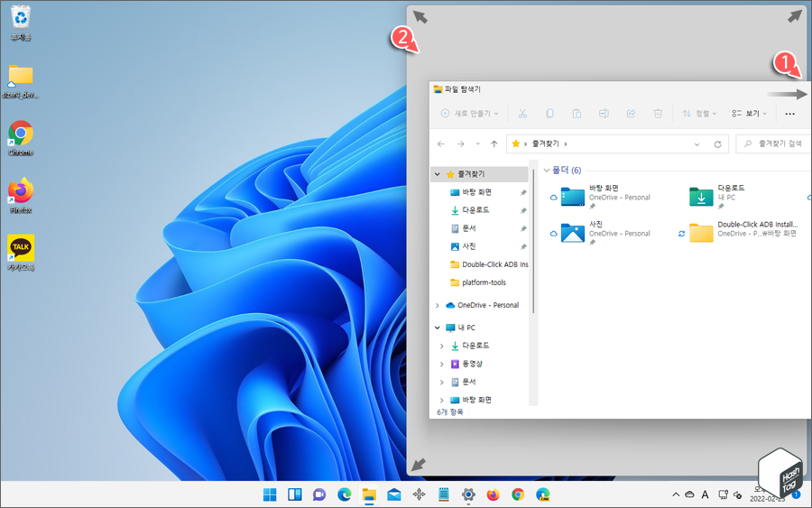This screenshot has height=508, width=812.
Task: Collapse the 폴더 (6) group header
Action: 547,171
